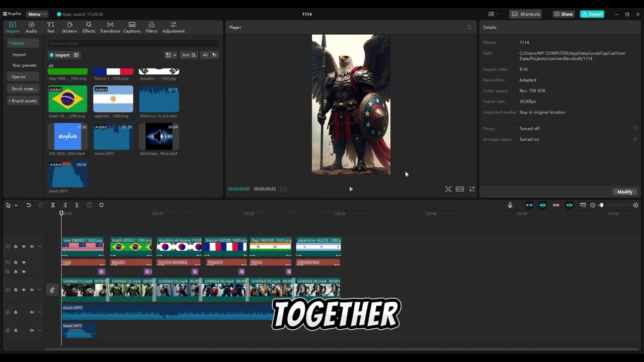Enter fullscreen player view
The image size is (644, 362).
click(x=472, y=189)
